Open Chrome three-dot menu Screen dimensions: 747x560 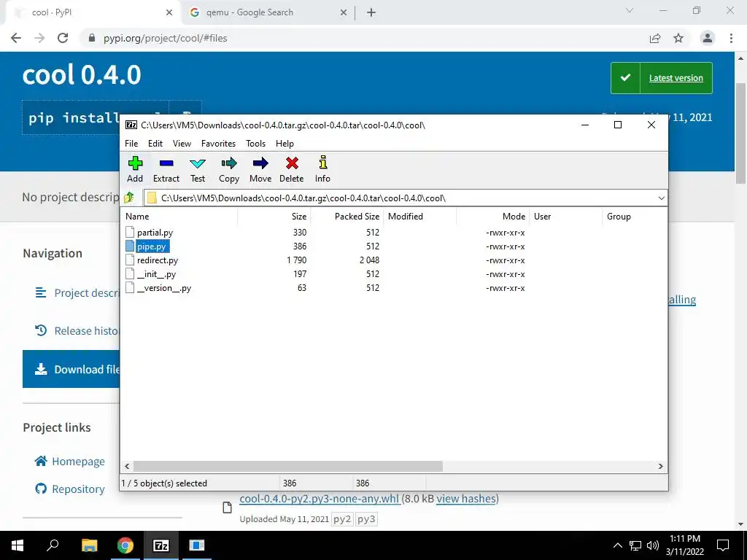tap(731, 38)
